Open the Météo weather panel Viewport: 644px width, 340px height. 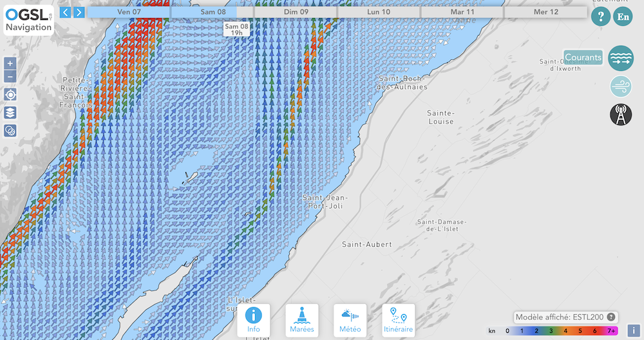pyautogui.click(x=350, y=321)
